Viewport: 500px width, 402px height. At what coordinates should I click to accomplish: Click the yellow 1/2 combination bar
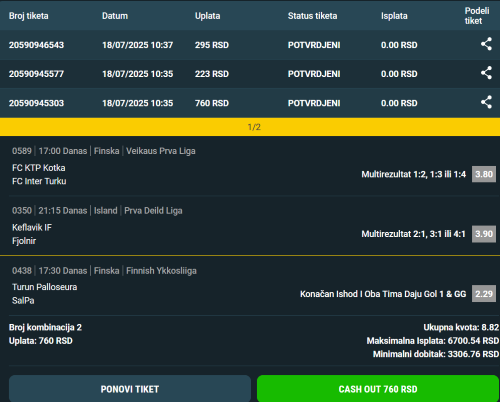[x=250, y=127]
